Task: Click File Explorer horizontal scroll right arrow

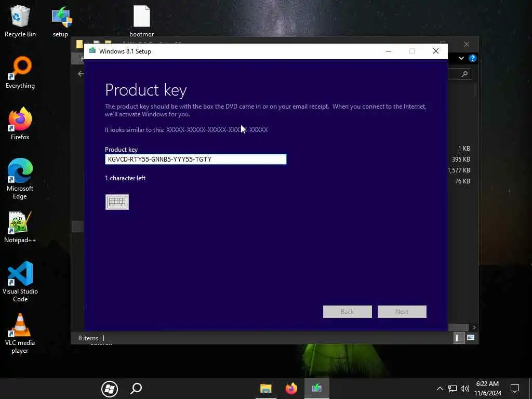Action: (474, 327)
